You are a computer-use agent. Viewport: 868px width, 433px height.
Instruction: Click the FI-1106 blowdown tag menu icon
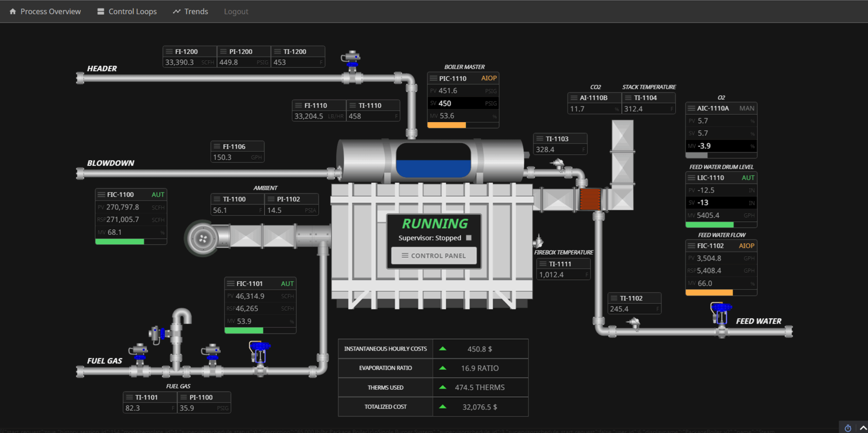[218, 146]
